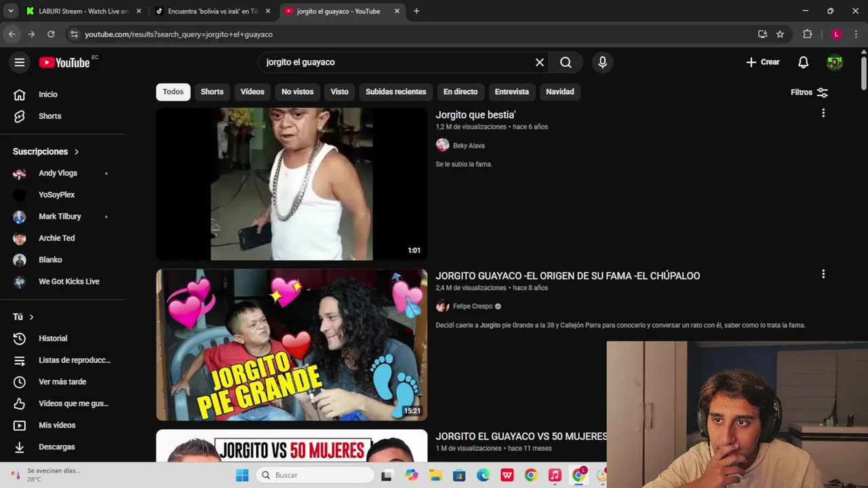
Task: Open 'JORGITO EL GUAYACO VS 50 MUJERES' title
Action: pos(521,436)
